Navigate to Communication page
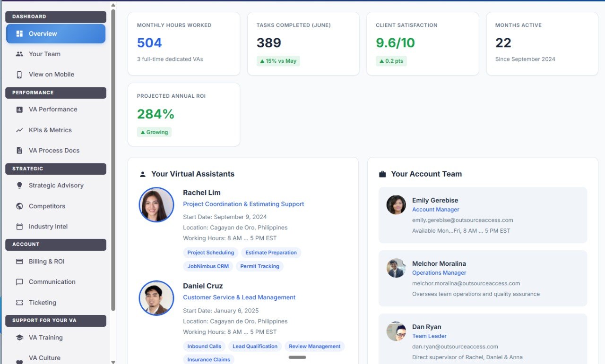 pos(56,282)
